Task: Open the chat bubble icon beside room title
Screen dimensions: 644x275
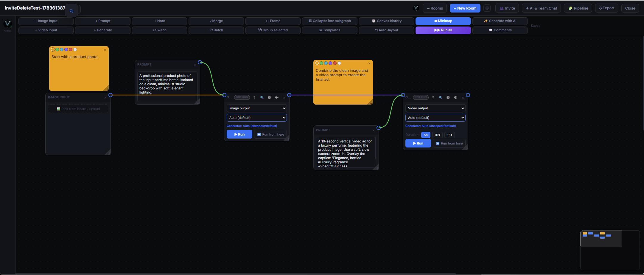Action: [71, 11]
